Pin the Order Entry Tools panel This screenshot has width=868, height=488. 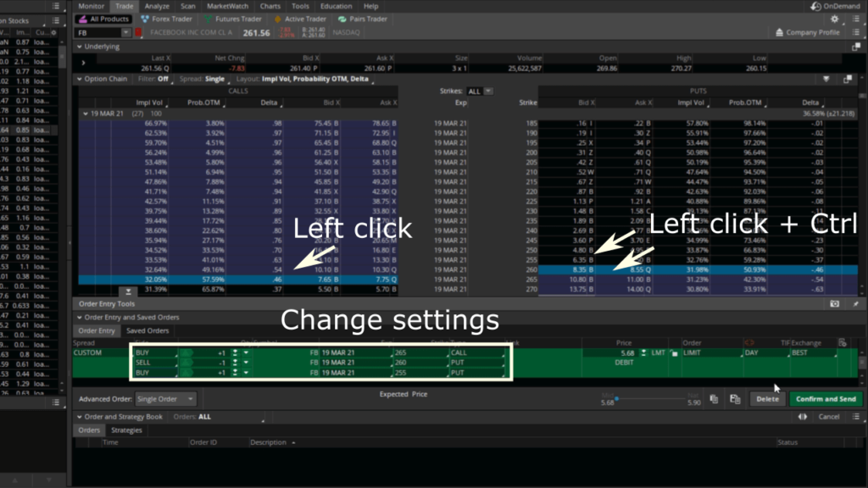point(856,304)
